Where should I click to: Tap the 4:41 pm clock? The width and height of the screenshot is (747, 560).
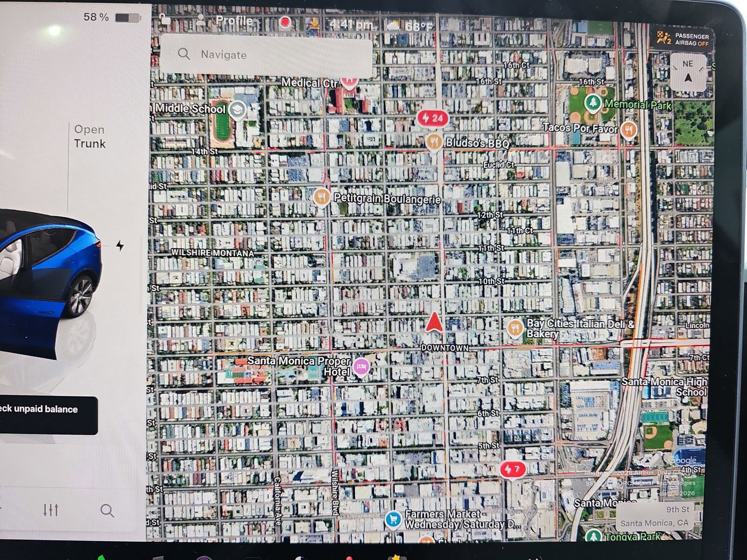[x=351, y=24]
